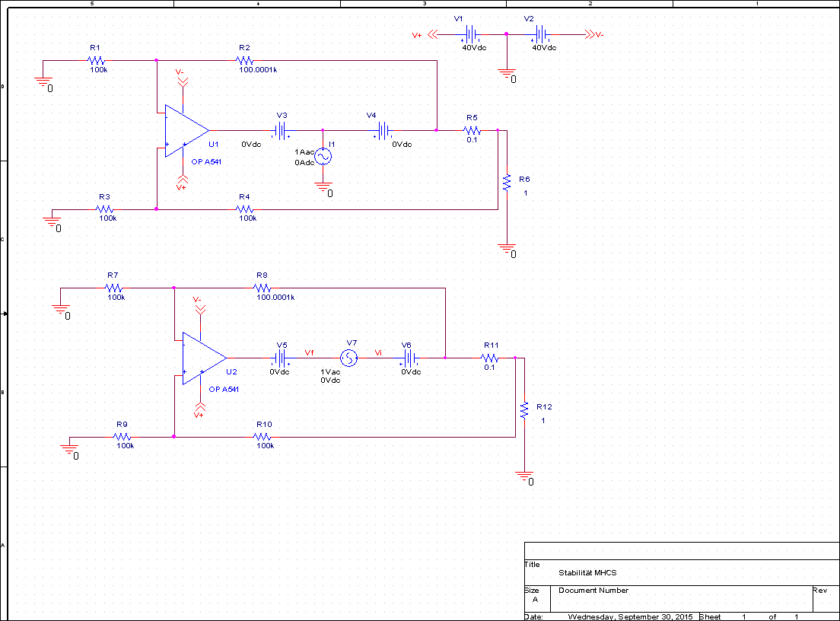Select DC voltage source V1 symbol
This screenshot has height=621, width=840.
[x=472, y=35]
